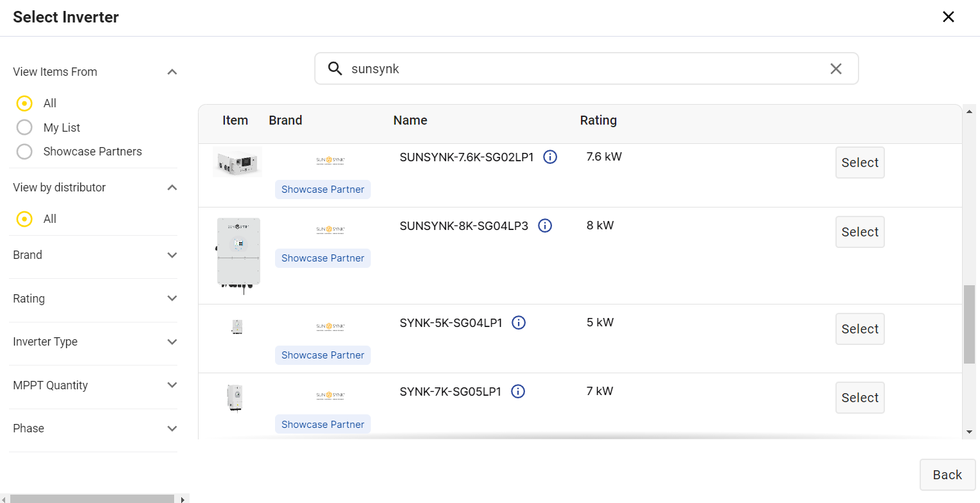Open info for SUNSYNK-7.6K-SG02LP1
This screenshot has height=503, width=980.
tap(550, 157)
